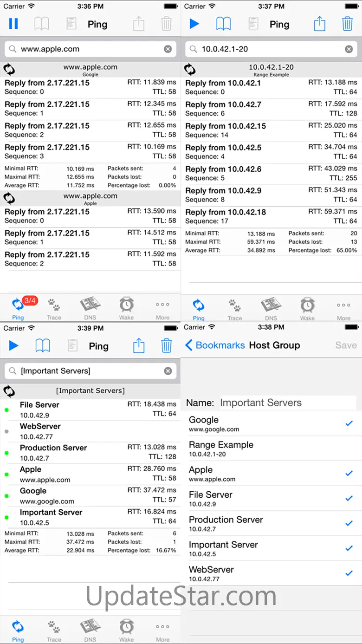Open Wake tab on the www.apple.com screen

point(126,308)
